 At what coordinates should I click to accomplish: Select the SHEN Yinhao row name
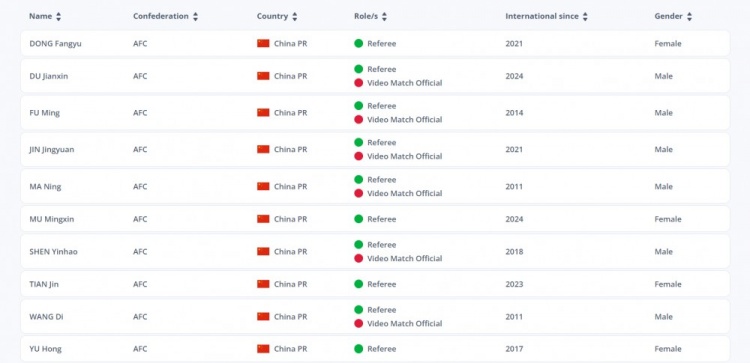click(53, 252)
